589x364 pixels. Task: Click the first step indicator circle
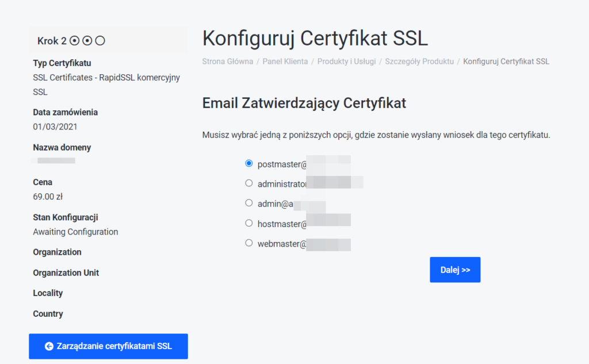coord(74,41)
